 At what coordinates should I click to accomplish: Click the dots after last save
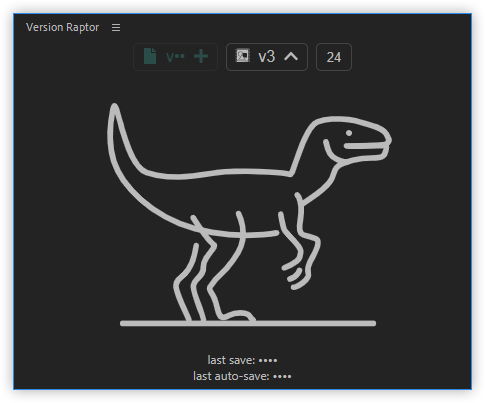[268, 361]
